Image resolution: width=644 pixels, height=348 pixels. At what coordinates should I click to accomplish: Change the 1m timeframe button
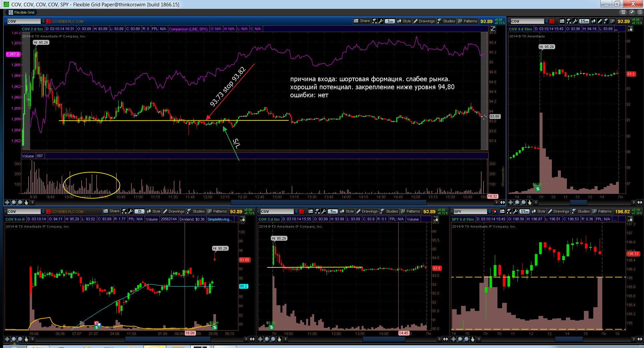390,21
